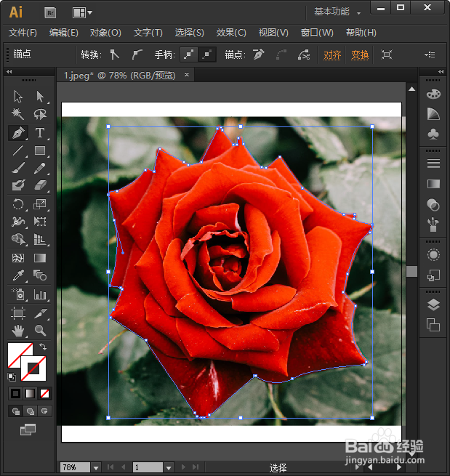Select the Type tool
This screenshot has width=450, height=476.
(40, 132)
